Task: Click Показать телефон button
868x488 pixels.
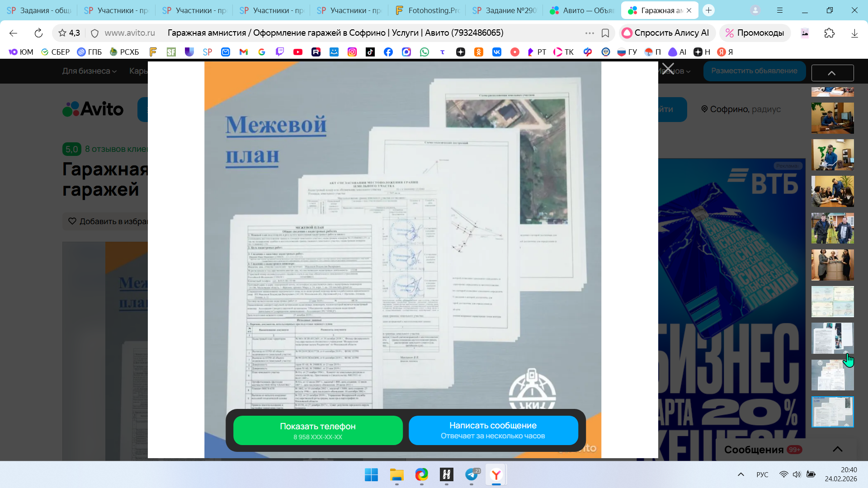Action: (x=318, y=430)
